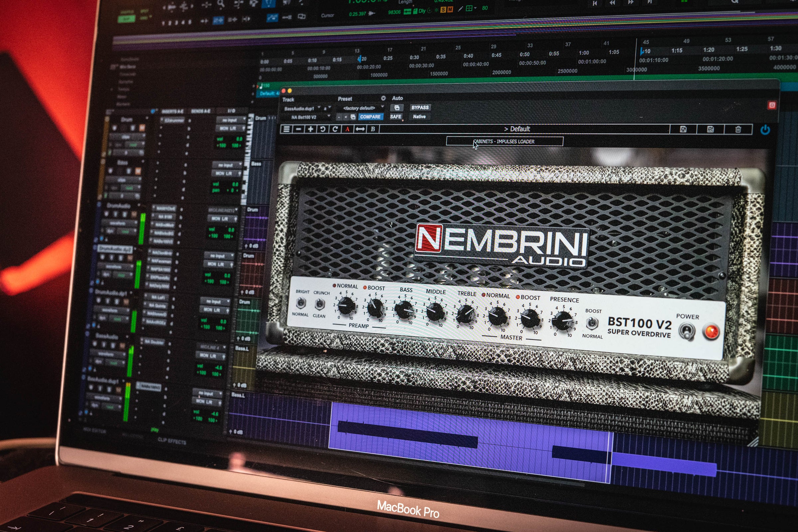Viewport: 798px width, 532px height.
Task: Click the red target button top right
Action: click(x=771, y=105)
